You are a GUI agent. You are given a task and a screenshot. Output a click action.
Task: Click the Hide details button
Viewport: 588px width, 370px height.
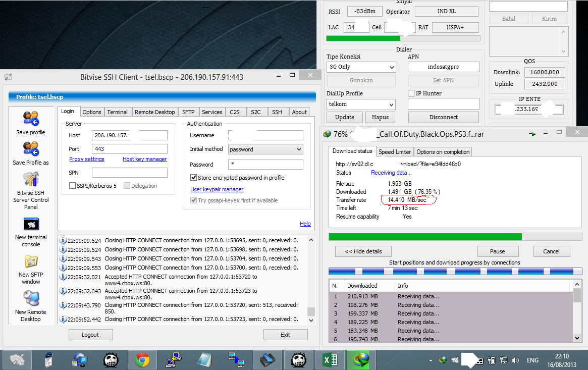pyautogui.click(x=363, y=251)
